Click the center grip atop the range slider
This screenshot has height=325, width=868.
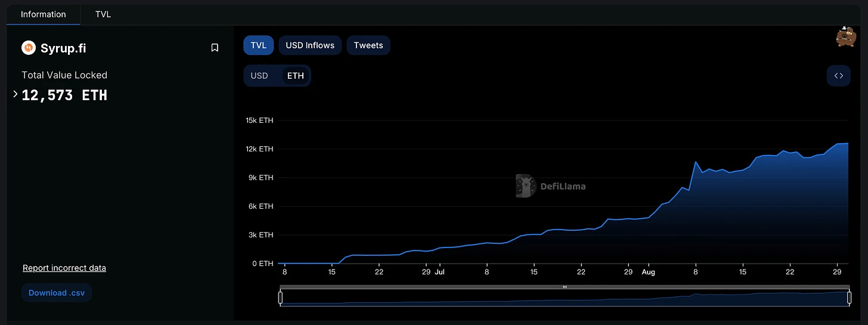point(565,287)
